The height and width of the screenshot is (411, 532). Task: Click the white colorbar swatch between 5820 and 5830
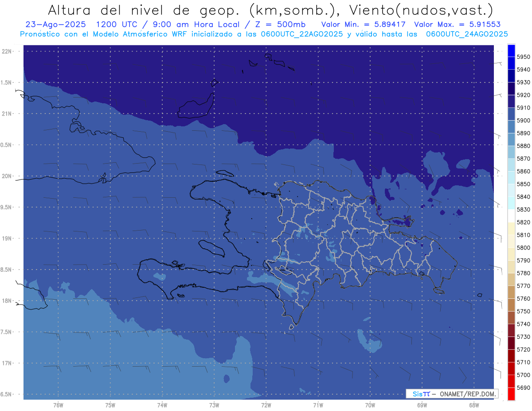(x=511, y=215)
